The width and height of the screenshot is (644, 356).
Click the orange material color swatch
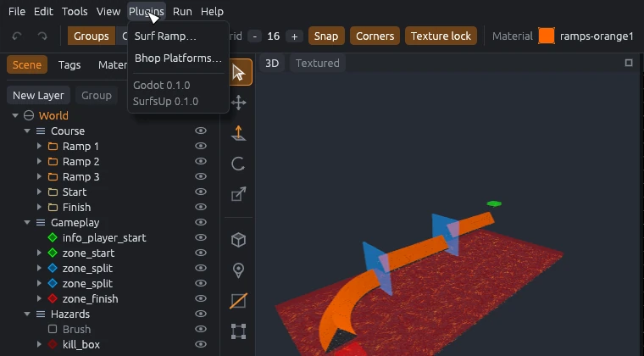click(547, 36)
